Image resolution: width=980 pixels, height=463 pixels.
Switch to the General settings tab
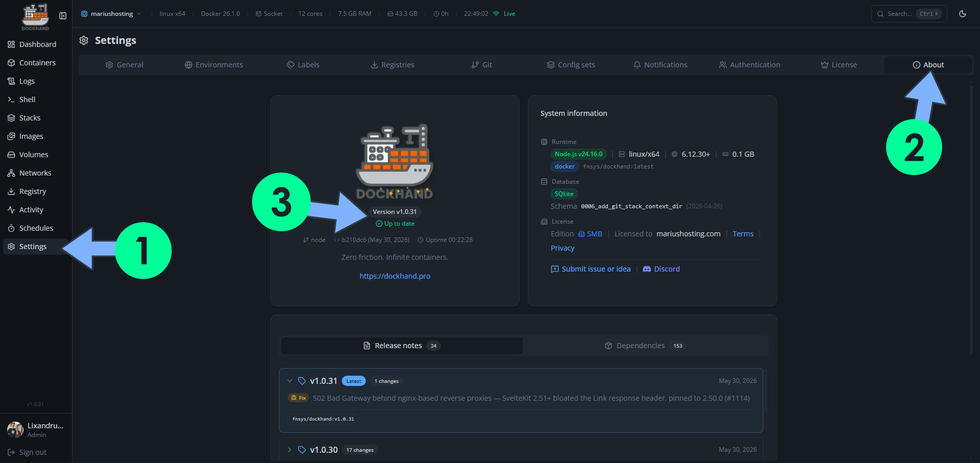pyautogui.click(x=124, y=65)
